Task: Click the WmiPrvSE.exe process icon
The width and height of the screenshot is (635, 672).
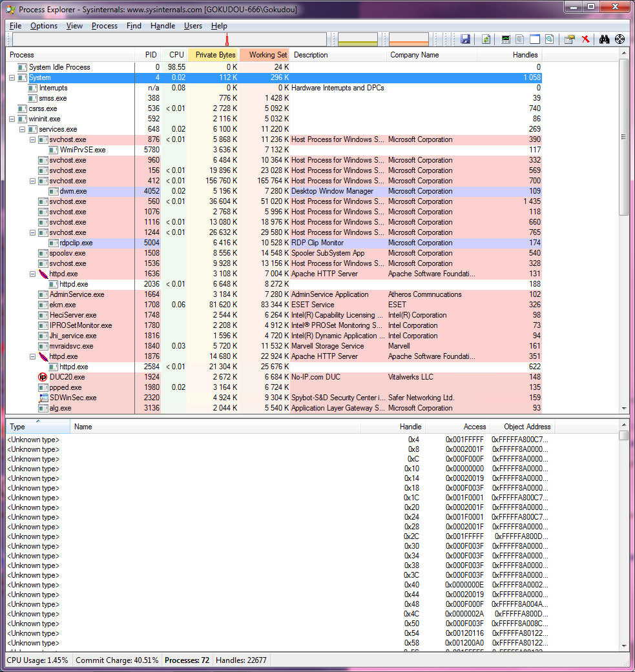Action: 54,150
